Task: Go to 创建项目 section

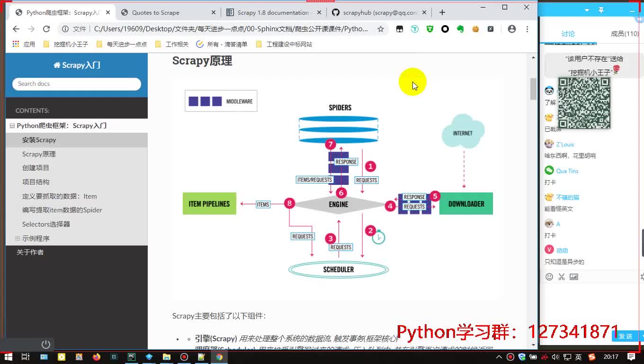Action: pyautogui.click(x=77, y=168)
